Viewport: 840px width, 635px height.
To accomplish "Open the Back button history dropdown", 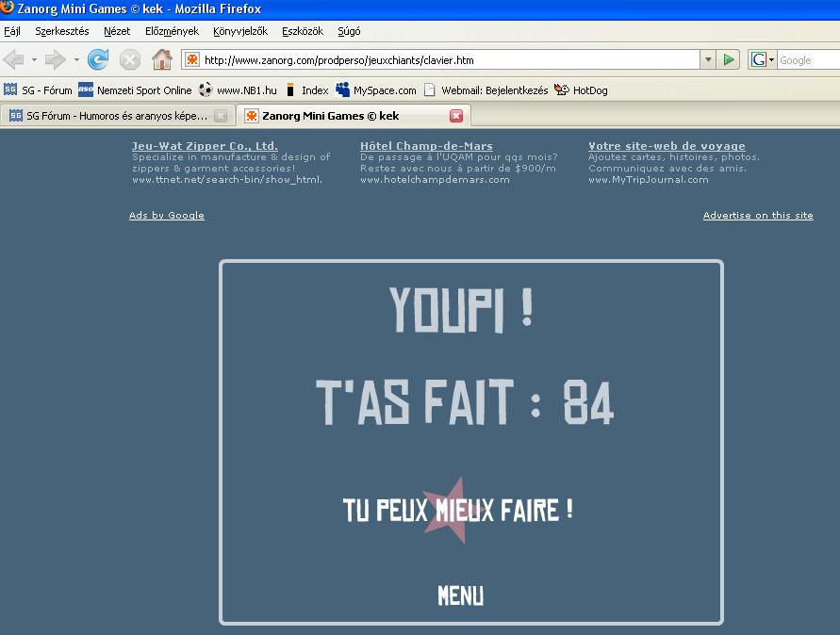I will point(35,60).
